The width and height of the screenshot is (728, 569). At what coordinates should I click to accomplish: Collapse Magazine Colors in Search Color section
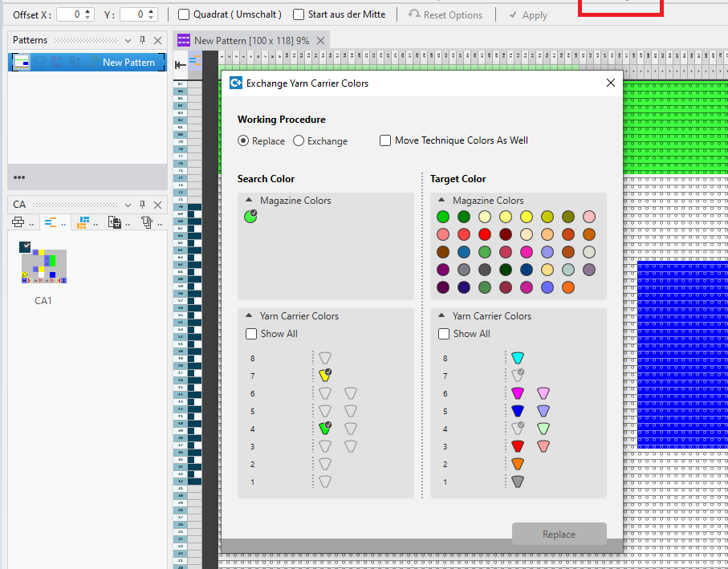(249, 201)
